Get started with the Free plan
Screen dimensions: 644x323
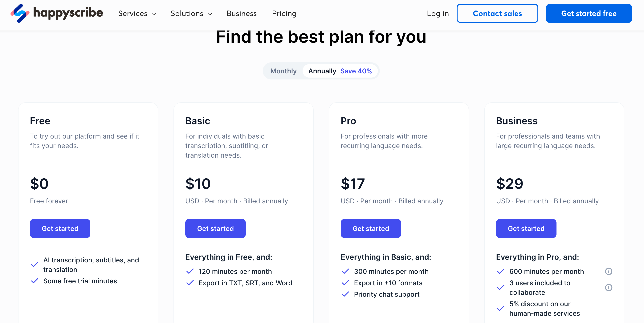pyautogui.click(x=60, y=228)
